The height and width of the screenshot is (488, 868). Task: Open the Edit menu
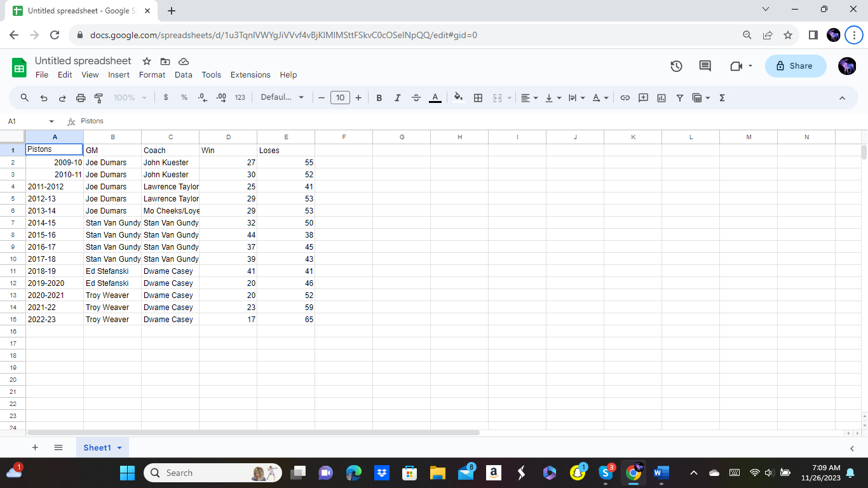65,75
